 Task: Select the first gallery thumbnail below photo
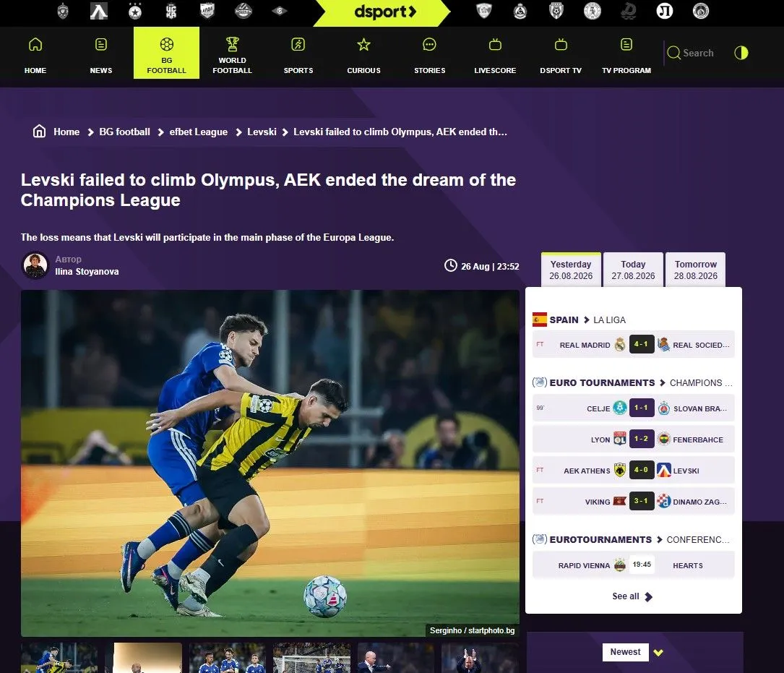click(59, 658)
